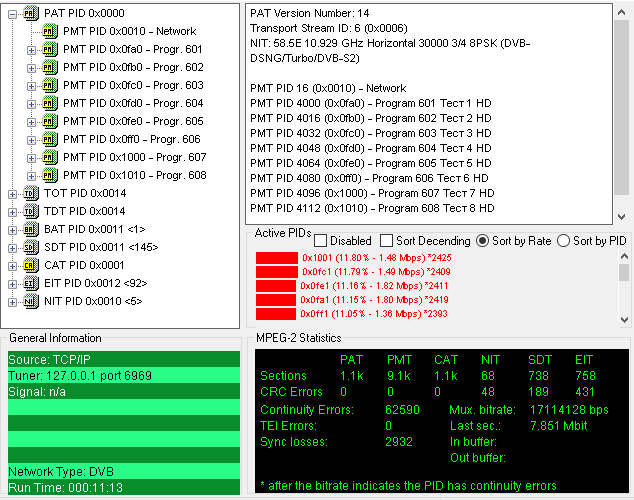Select the PMT PID 0x1010 - Progr. 608 row
This screenshot has height=500, width=634.
[x=135, y=175]
